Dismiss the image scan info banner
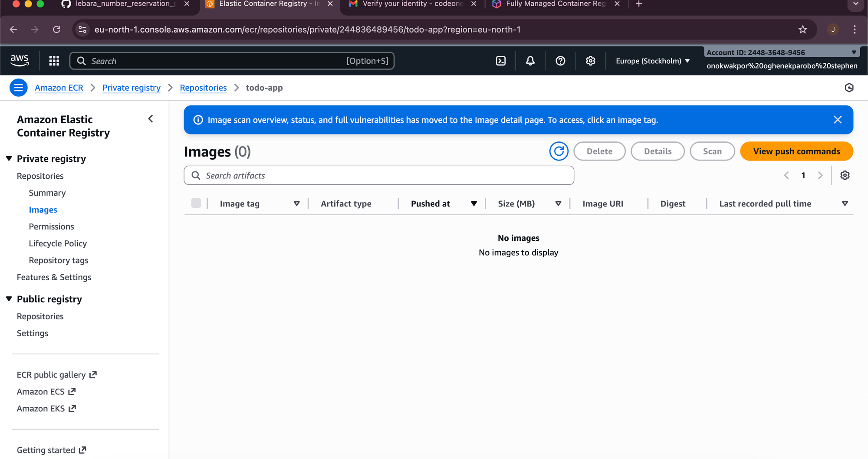 coord(837,120)
